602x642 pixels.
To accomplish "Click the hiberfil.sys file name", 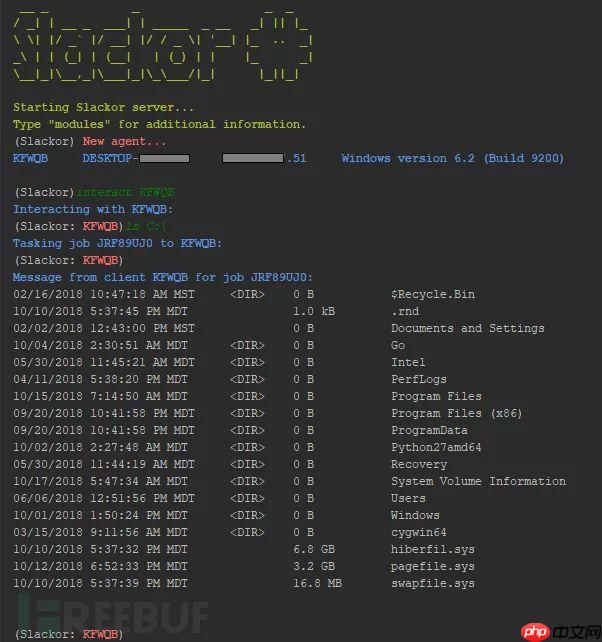I will tap(433, 549).
